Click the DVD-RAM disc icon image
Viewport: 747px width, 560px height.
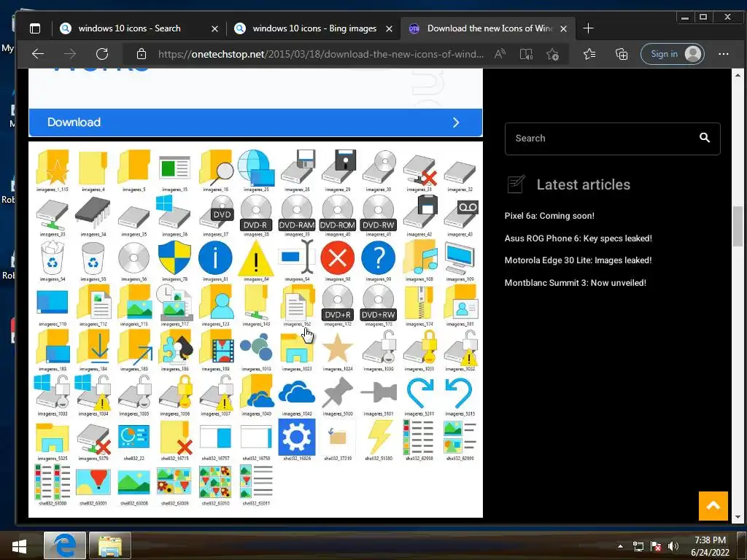pos(297,214)
